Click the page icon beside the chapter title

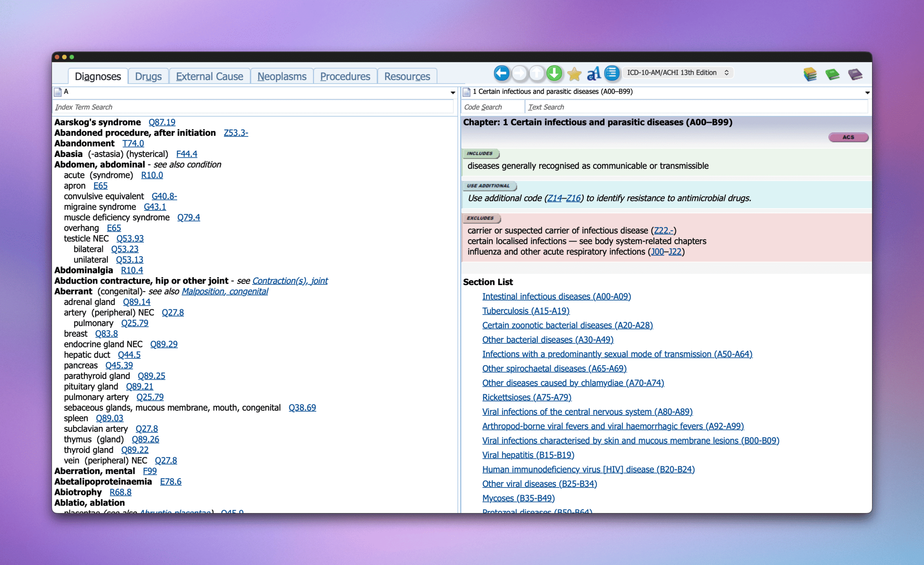pos(466,92)
